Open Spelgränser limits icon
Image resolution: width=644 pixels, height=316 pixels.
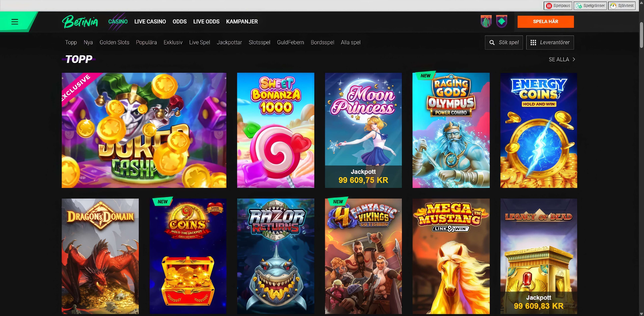pos(579,6)
